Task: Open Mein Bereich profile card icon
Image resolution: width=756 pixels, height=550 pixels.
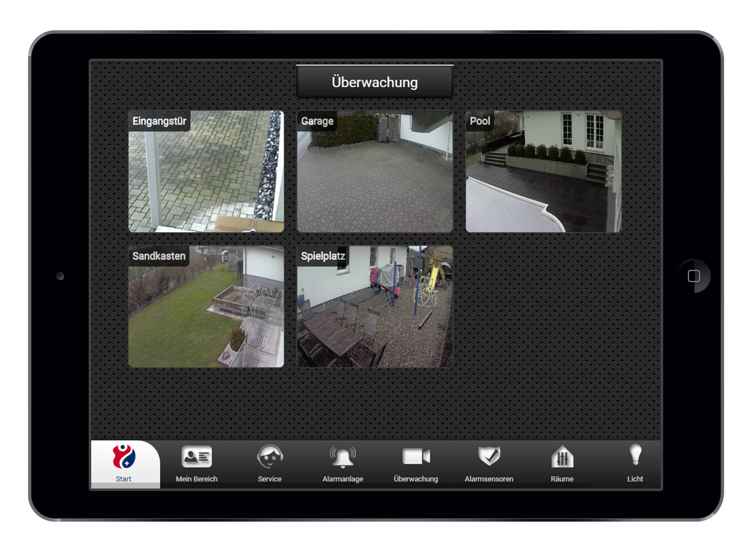Action: (x=197, y=457)
